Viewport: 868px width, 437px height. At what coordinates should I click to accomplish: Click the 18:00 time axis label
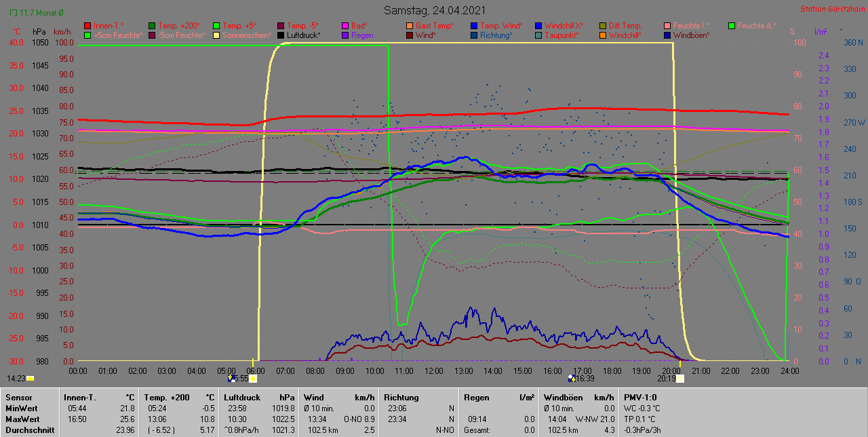coord(612,371)
